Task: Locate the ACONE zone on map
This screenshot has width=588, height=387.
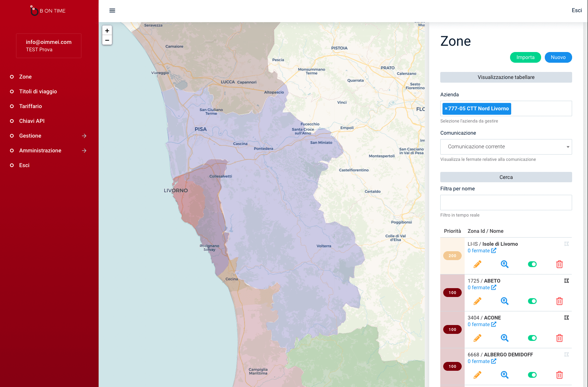Action: click(505, 338)
